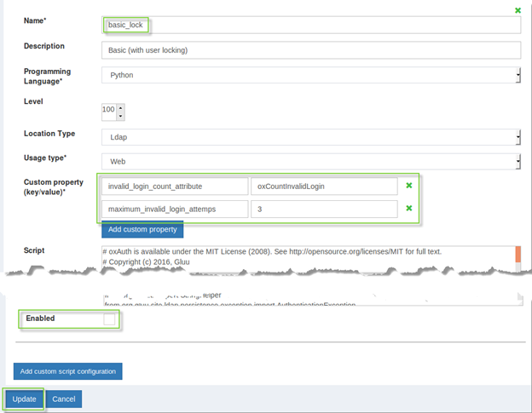The image size is (532, 413).
Task: Increase the Level value with up arrow
Action: [x=120, y=107]
